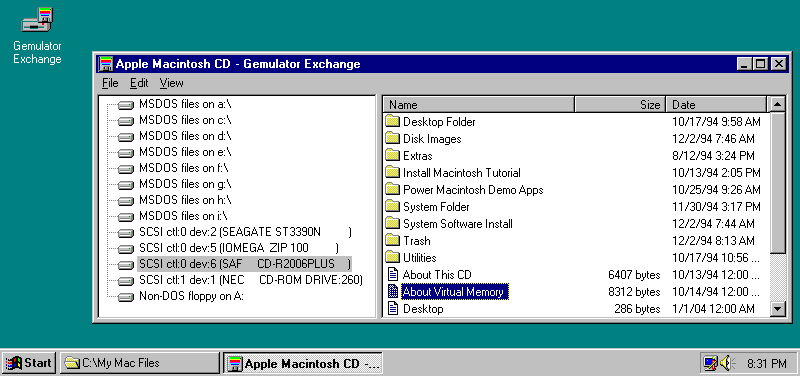Click the Desktop file document icon
Screen dimensions: 800x376
point(392,308)
